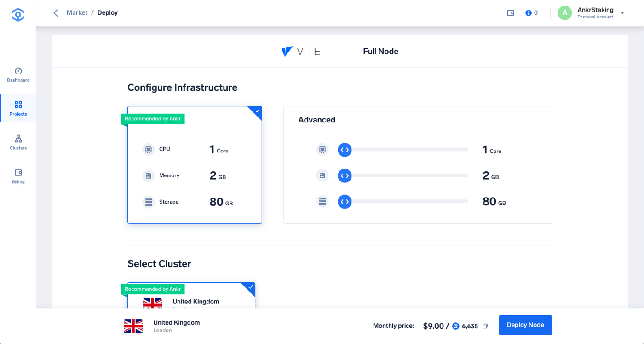644x344 pixels.
Task: Select the recommended infrastructure card checkmark
Action: tap(257, 111)
